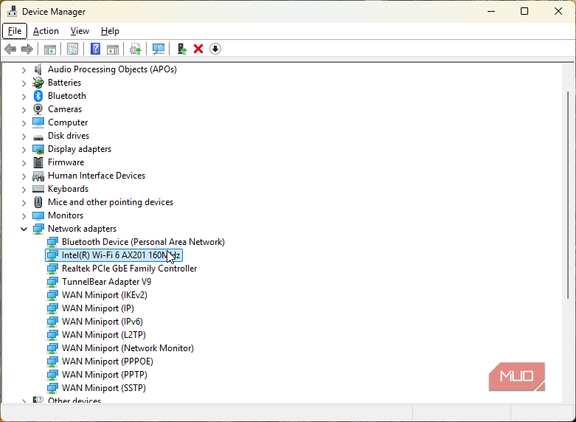Open the Help menu
The width and height of the screenshot is (576, 422).
click(x=110, y=31)
